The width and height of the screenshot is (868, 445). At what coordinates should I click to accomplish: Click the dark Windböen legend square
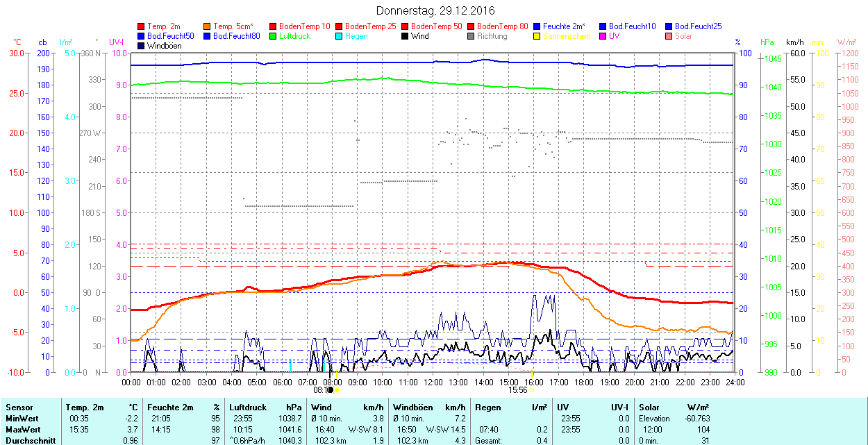click(142, 46)
